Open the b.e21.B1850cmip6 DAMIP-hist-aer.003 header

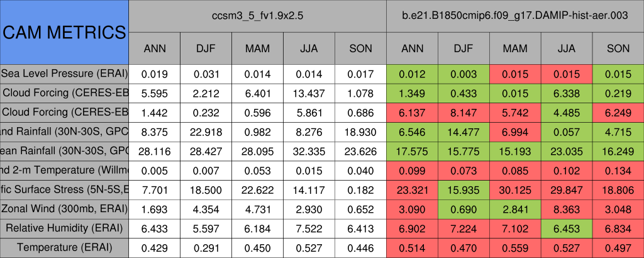514,16
